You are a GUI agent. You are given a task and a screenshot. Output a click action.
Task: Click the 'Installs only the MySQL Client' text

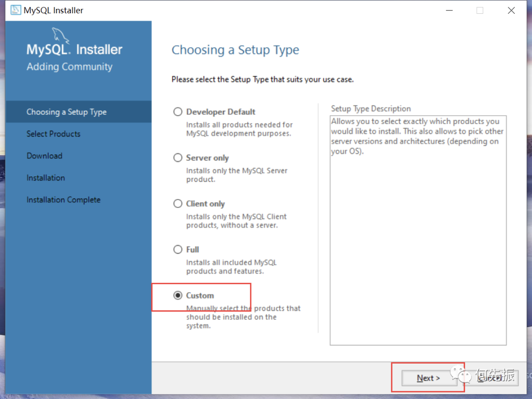tap(236, 216)
